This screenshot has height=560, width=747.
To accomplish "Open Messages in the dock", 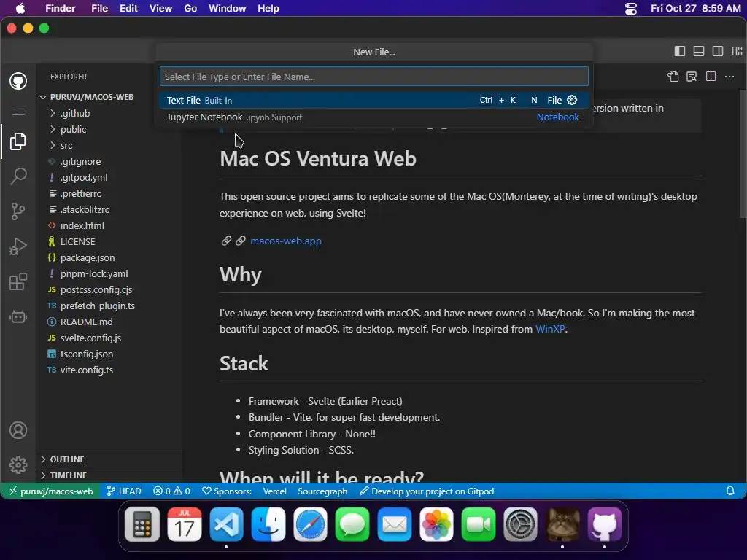I will point(352,525).
